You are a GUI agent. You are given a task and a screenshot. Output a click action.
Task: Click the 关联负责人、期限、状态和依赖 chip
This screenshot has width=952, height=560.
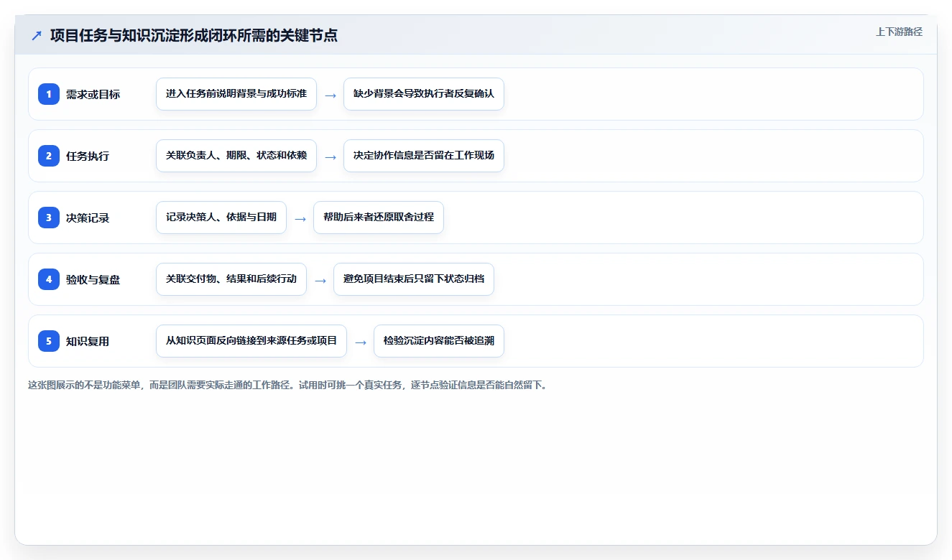236,156
